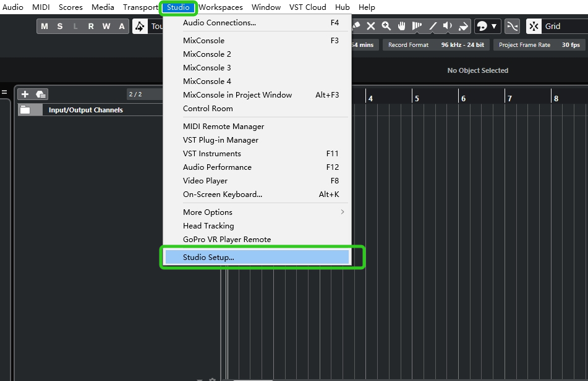588x381 pixels.
Task: Open VST Plug-in Manager
Action: (x=257, y=140)
